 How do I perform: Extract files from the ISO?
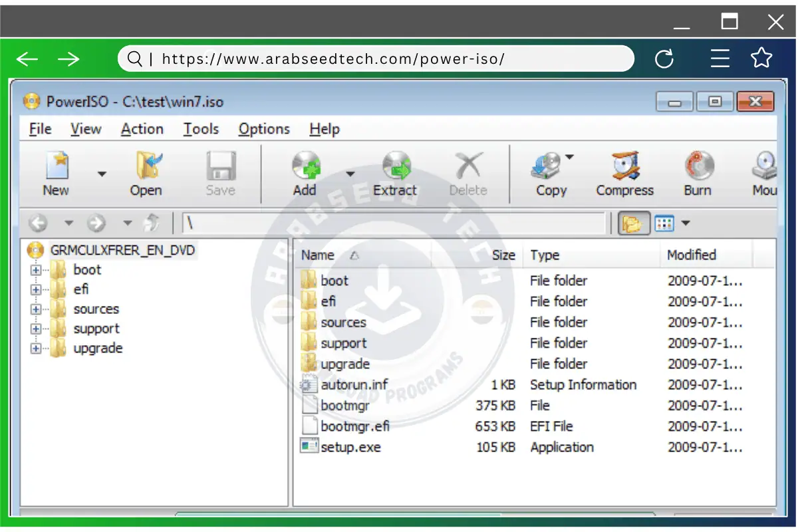(396, 173)
